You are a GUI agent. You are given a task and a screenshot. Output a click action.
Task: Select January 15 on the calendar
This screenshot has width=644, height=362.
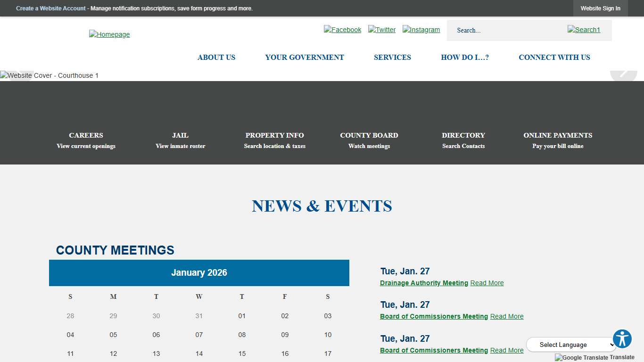(242, 354)
